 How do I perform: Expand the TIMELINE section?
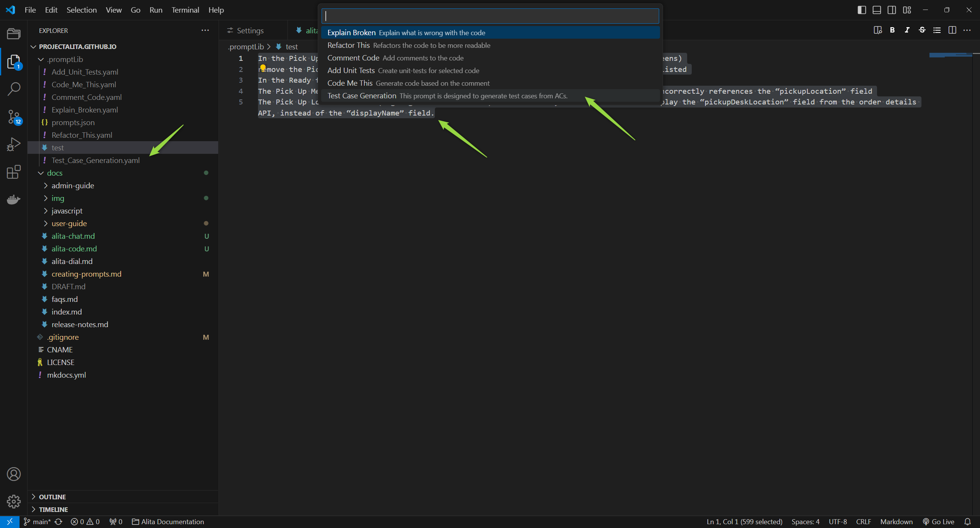pos(122,509)
